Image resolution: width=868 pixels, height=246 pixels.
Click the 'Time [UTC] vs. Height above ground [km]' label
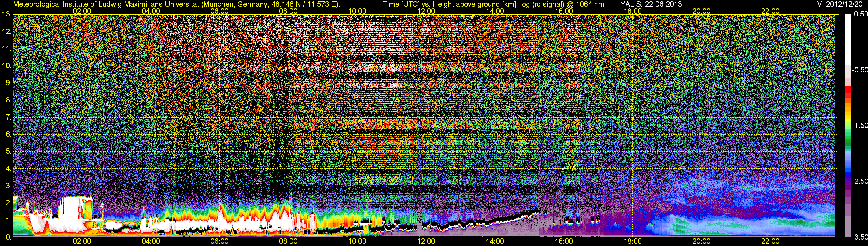point(449,4)
